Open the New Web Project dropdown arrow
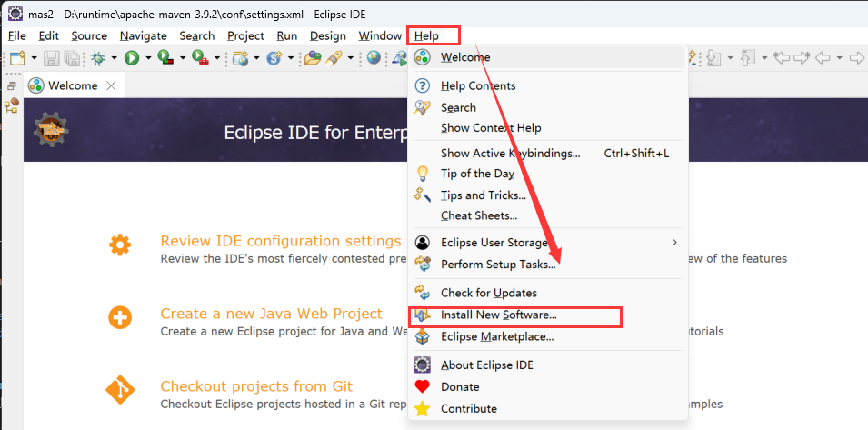 coord(257,57)
